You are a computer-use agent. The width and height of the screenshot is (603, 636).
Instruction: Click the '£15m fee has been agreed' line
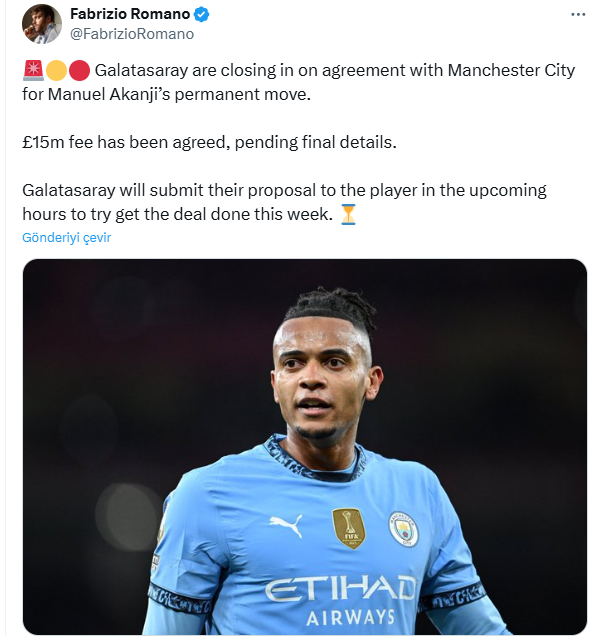[x=209, y=142]
